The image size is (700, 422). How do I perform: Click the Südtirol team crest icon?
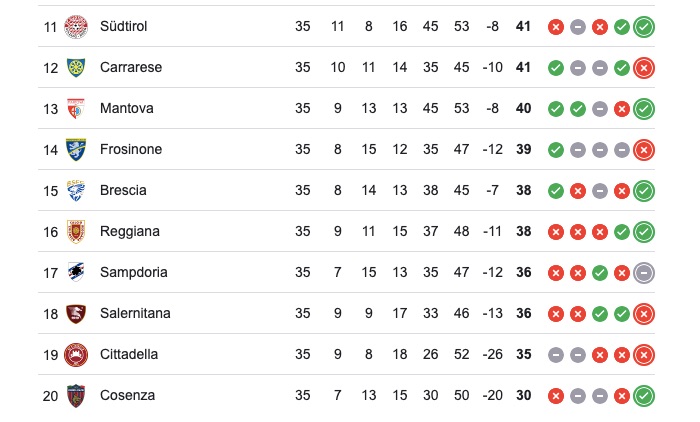point(75,26)
